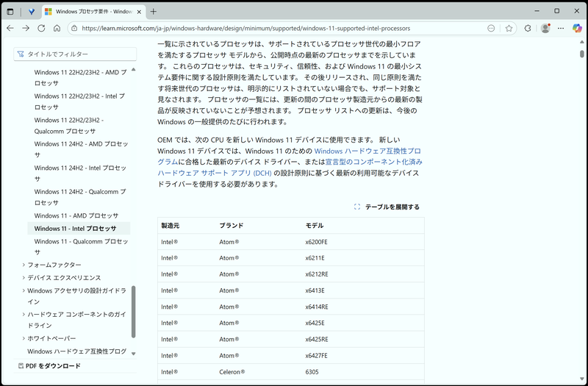
Task: Open the address bar more-options ellipsis
Action: coord(491,28)
